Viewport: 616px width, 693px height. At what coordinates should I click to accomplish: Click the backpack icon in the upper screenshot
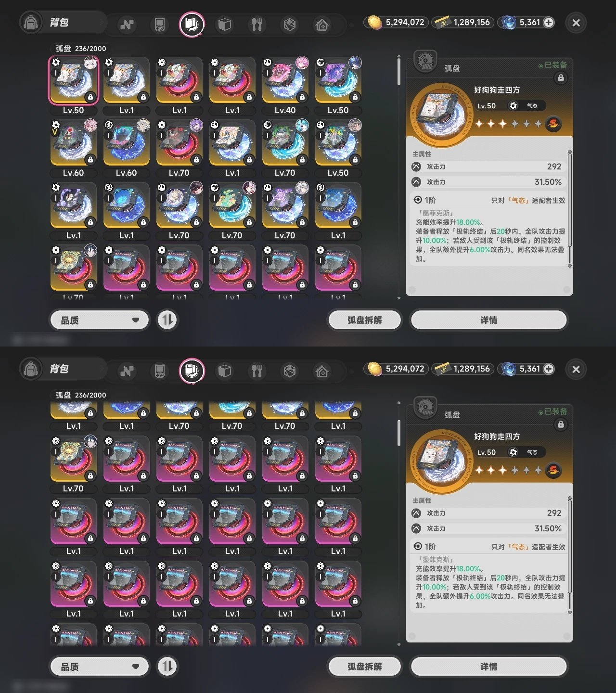point(31,23)
